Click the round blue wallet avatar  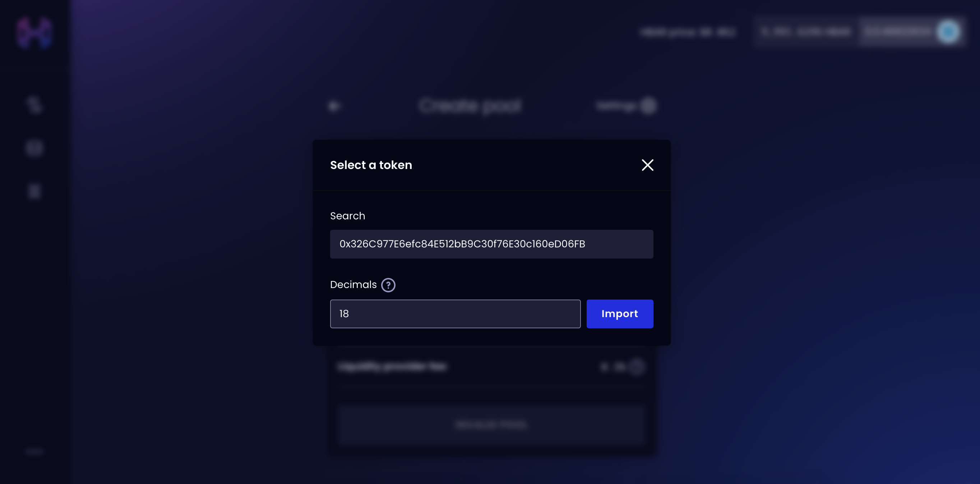[x=948, y=32]
